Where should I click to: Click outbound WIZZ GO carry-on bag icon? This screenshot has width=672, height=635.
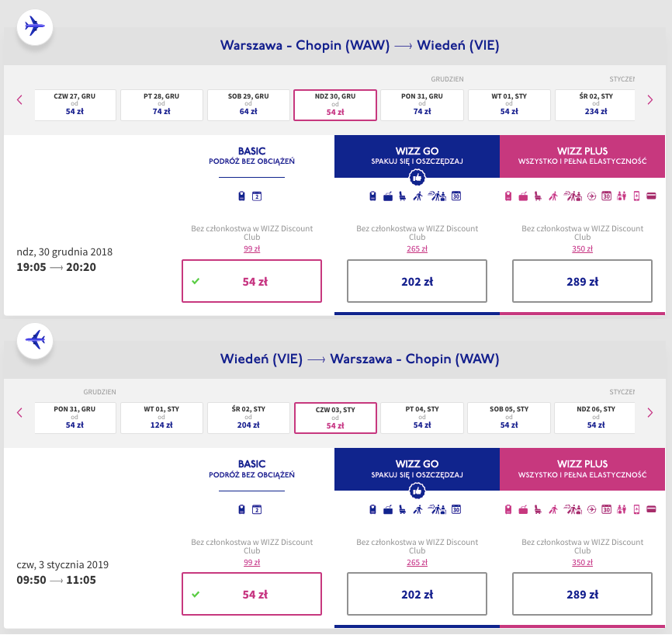point(372,196)
